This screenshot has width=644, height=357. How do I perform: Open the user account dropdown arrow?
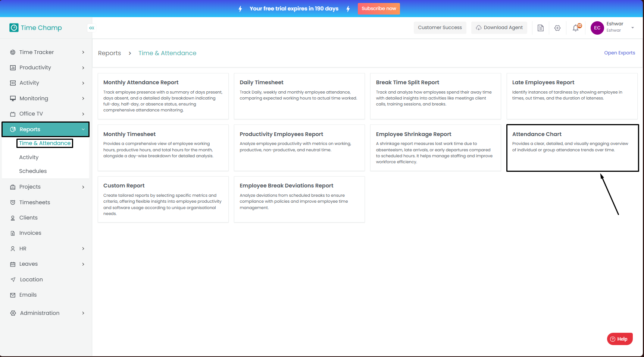point(632,28)
